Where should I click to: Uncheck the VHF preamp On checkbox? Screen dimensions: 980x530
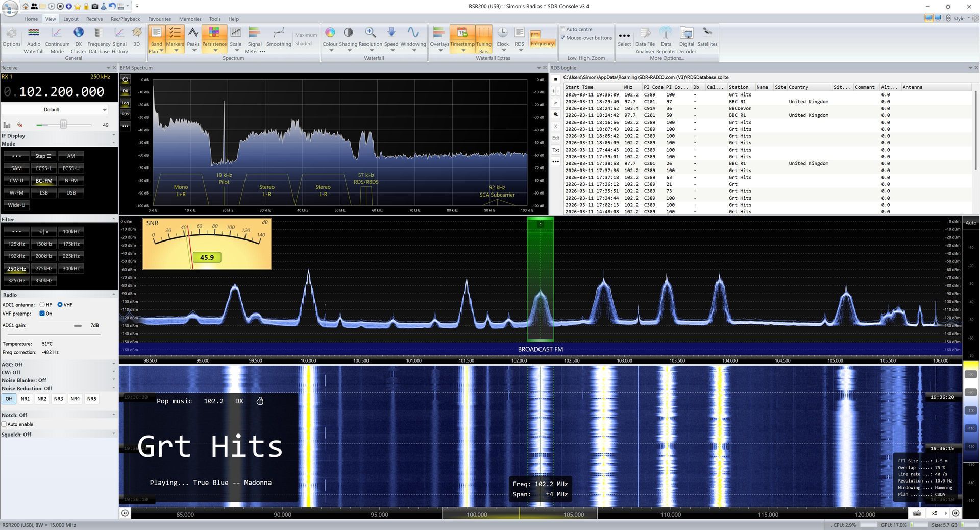coord(42,314)
